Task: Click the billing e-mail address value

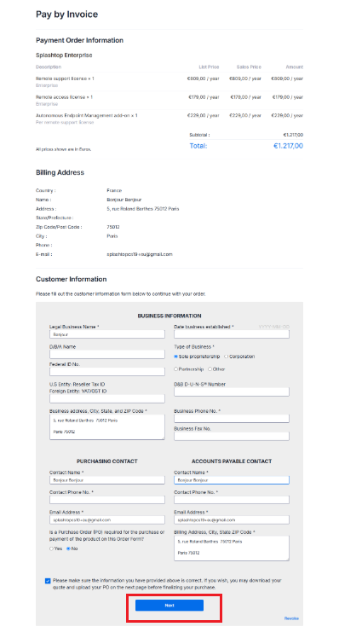Action: click(140, 254)
